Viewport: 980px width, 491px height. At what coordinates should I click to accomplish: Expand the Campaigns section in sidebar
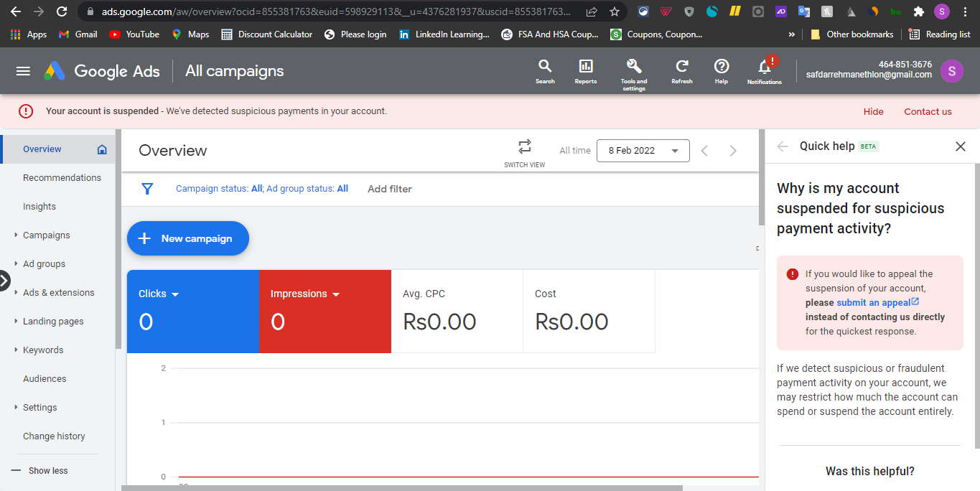(45, 235)
